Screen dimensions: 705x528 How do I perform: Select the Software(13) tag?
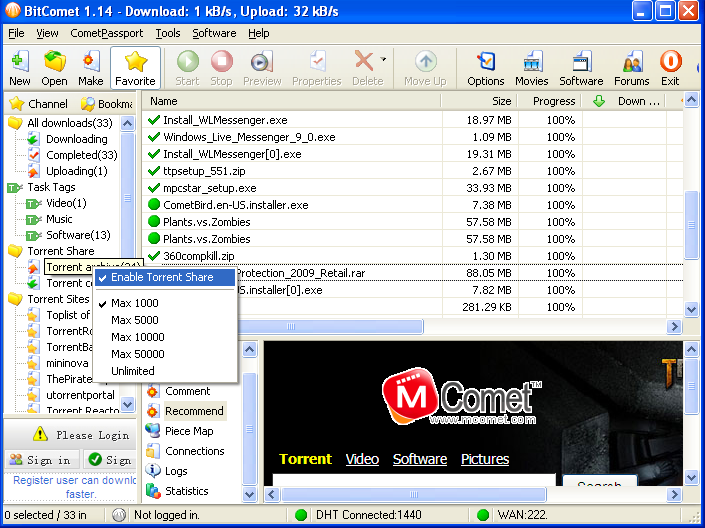coord(78,235)
